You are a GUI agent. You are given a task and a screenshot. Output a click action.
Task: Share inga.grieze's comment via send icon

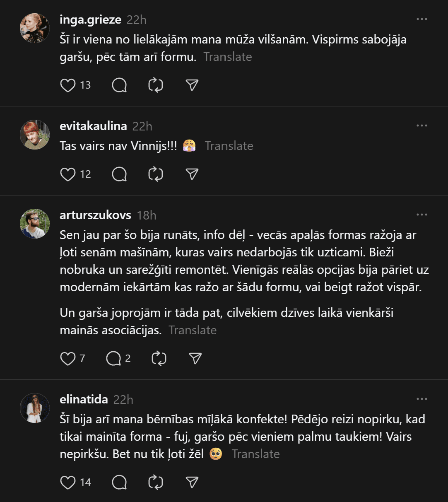(192, 85)
